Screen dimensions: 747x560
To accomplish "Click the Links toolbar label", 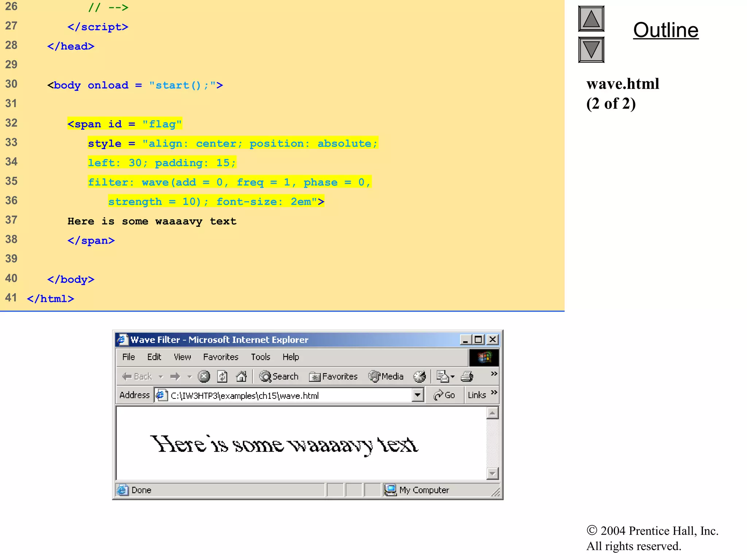I will pyautogui.click(x=477, y=395).
